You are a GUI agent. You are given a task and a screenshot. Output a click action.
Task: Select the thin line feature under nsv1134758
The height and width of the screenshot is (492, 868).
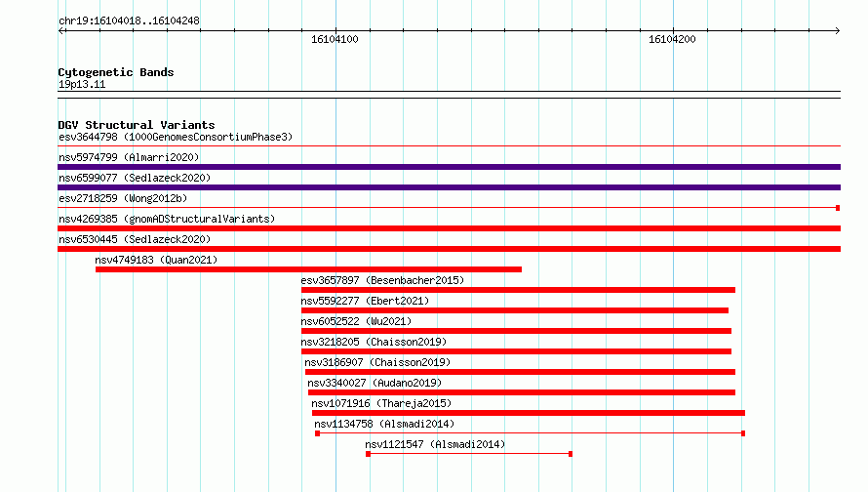point(531,433)
